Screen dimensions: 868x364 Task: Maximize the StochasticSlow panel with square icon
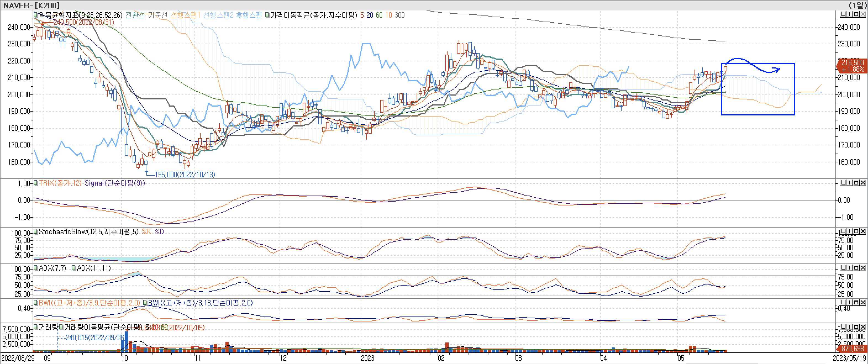[856, 231]
